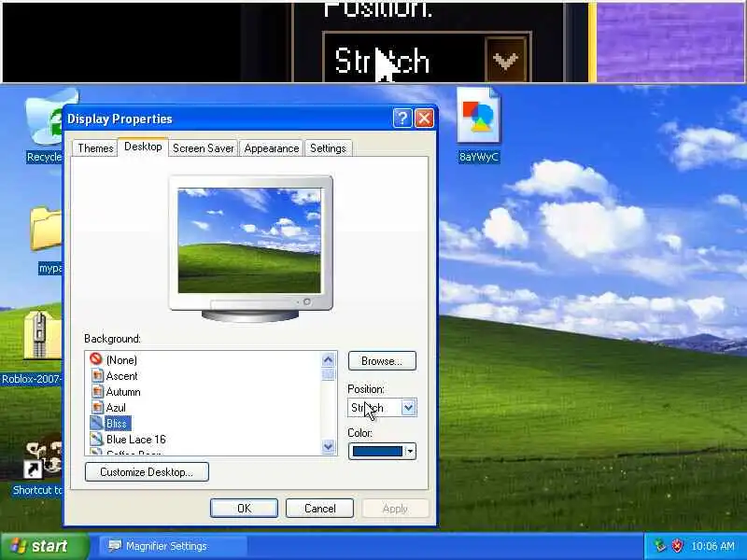Click the Ascent wallpaper icon
The image size is (747, 560).
pyautogui.click(x=97, y=376)
